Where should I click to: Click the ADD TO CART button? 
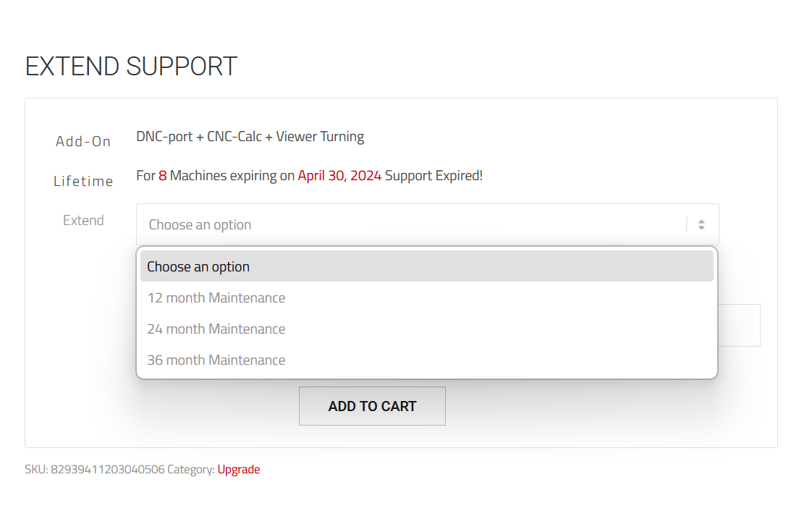(x=372, y=406)
